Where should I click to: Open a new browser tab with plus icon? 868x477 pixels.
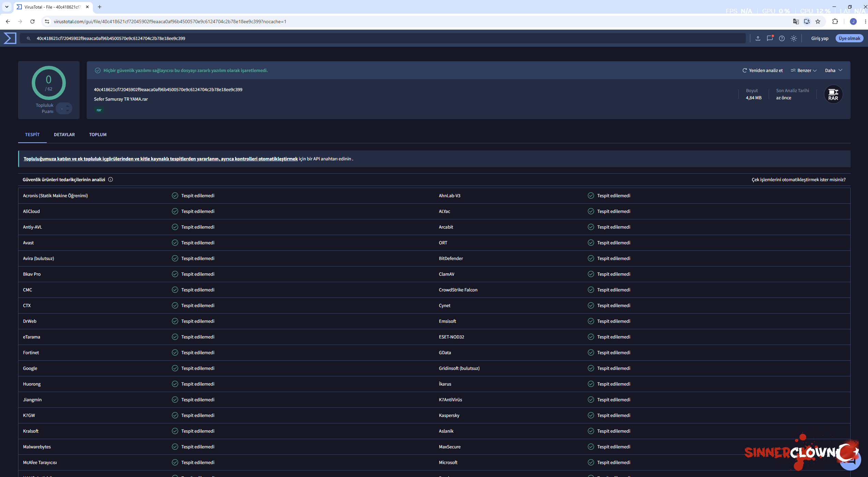tap(100, 7)
